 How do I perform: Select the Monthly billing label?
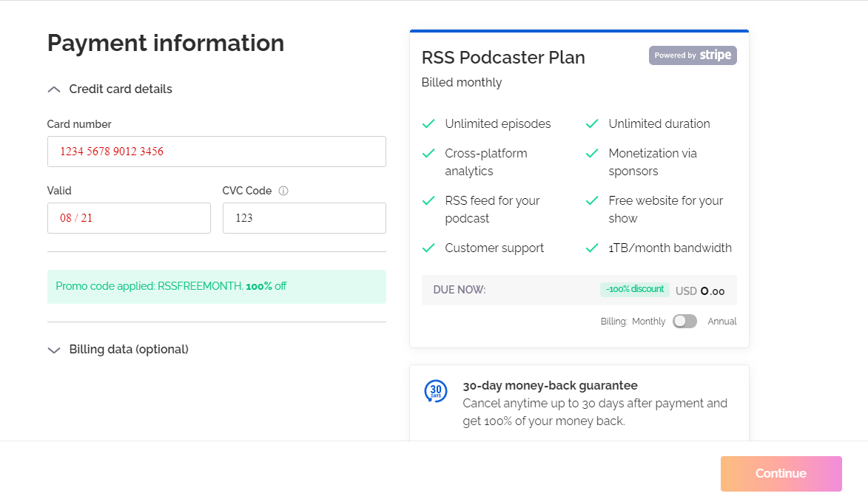tap(648, 321)
